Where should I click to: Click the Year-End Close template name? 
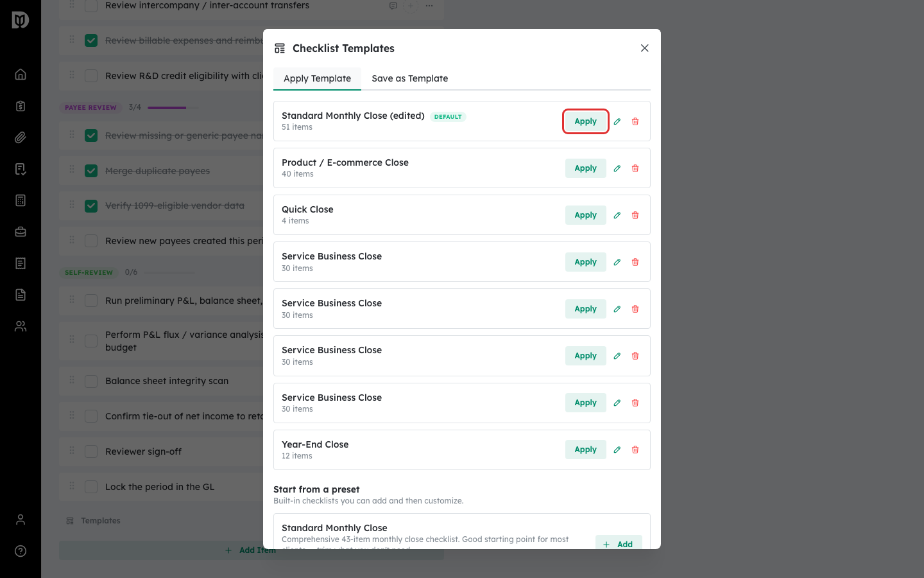pyautogui.click(x=315, y=444)
